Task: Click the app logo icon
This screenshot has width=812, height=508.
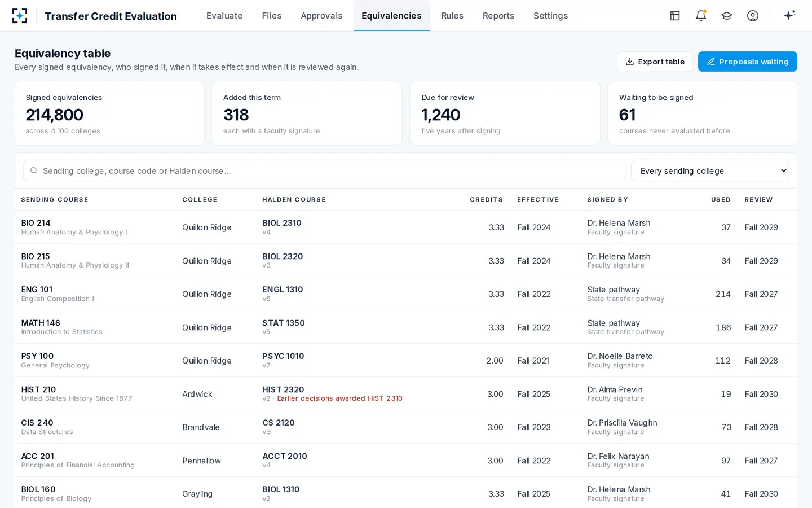Action: coord(20,16)
